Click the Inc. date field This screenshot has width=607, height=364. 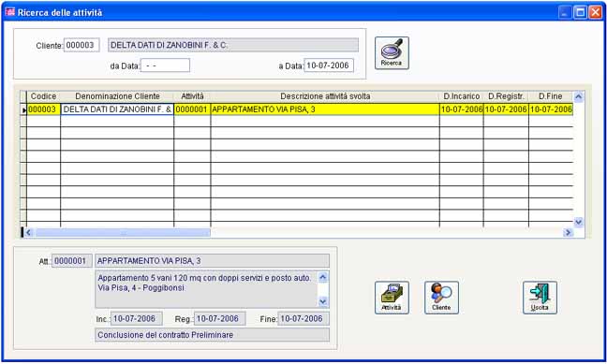137,319
